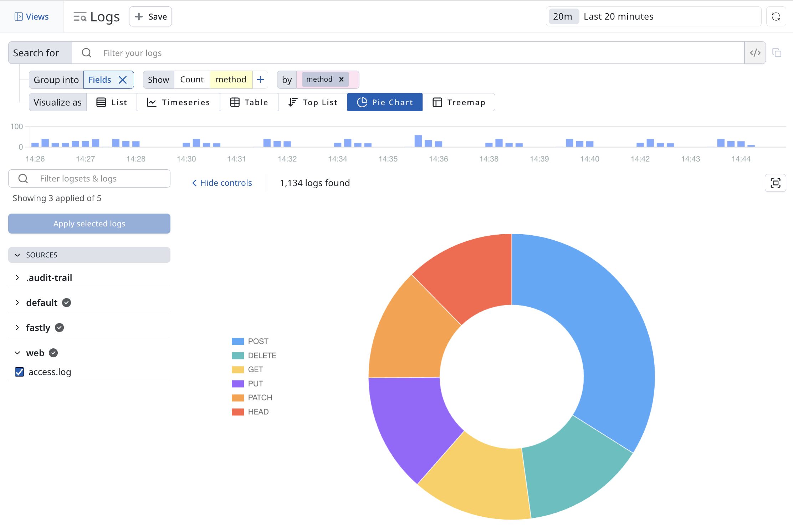Click the refresh icon next to time range
793x532 pixels.
coord(776,16)
